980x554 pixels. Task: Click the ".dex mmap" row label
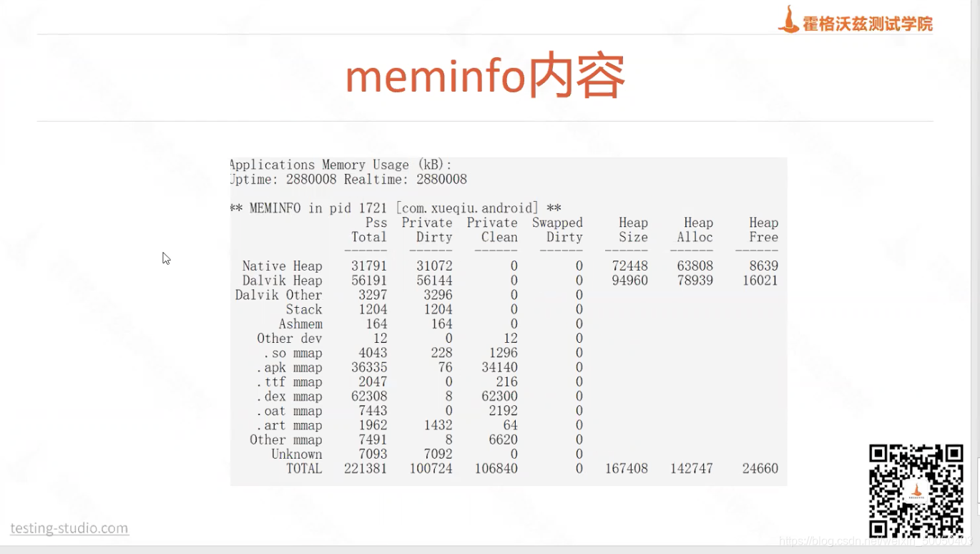tap(290, 397)
